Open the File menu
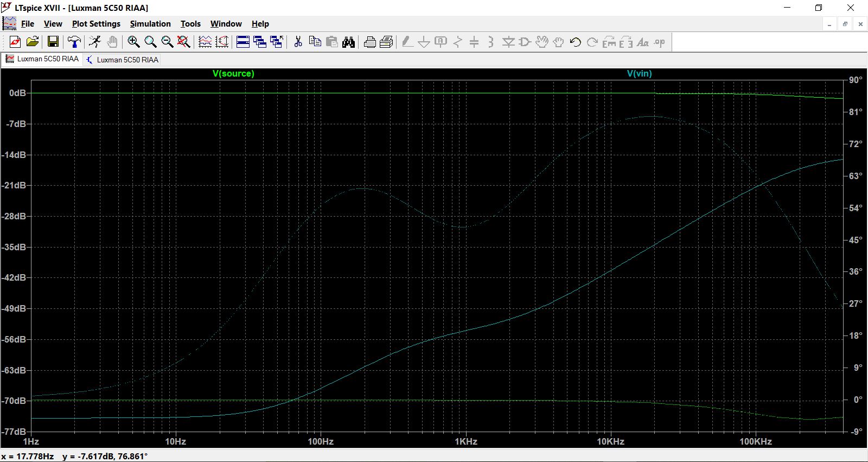The height and width of the screenshot is (462, 868). point(27,24)
